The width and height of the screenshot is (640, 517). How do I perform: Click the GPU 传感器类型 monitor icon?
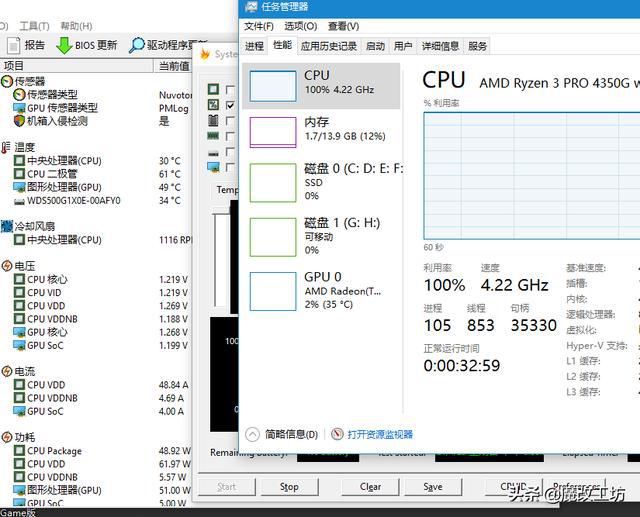coord(19,108)
